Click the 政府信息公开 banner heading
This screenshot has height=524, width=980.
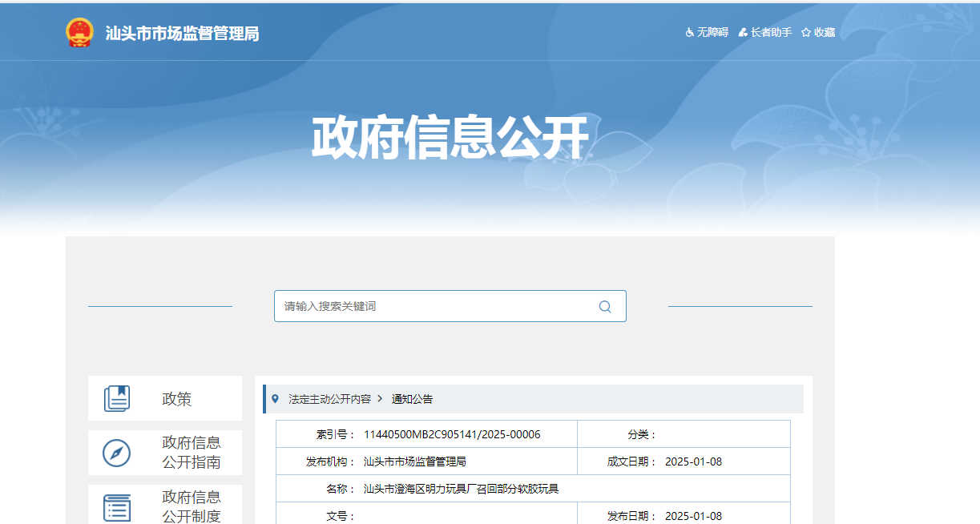[x=450, y=139]
